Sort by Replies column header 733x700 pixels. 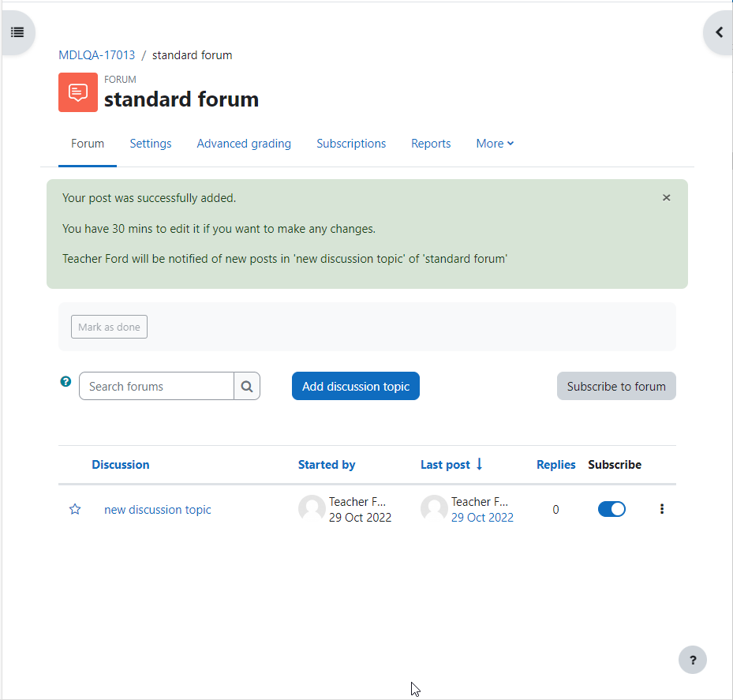555,465
